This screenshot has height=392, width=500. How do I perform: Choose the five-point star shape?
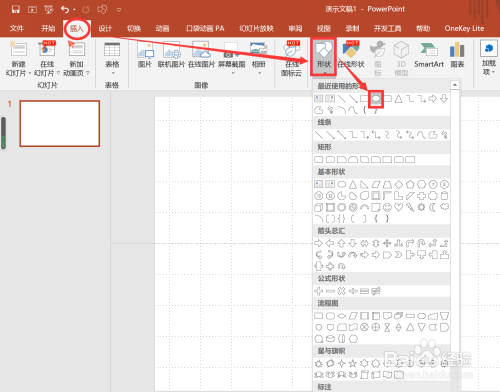click(x=353, y=363)
